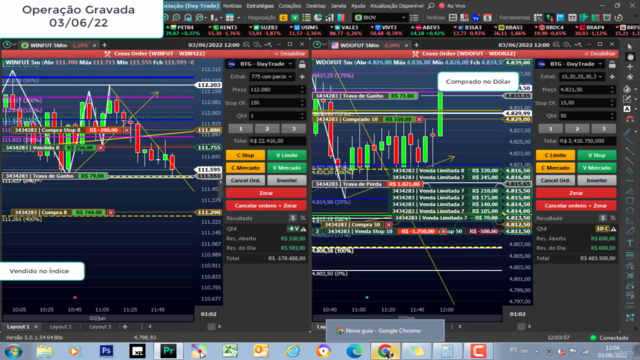
Task: Switch to the Layout 2 tab
Action: pyautogui.click(x=60, y=327)
